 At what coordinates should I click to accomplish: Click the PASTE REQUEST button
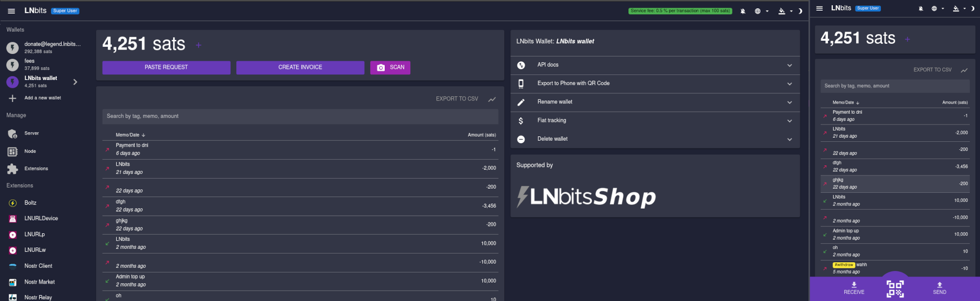point(166,67)
